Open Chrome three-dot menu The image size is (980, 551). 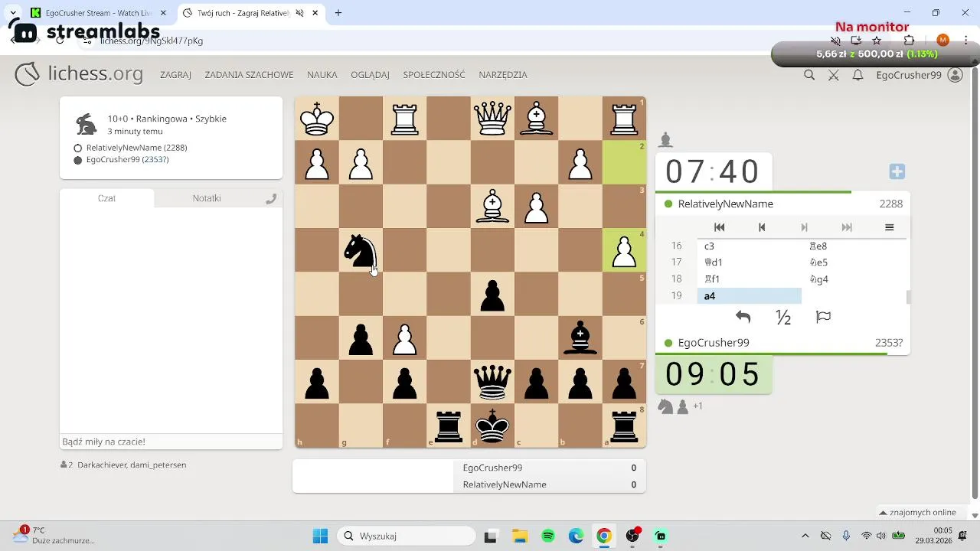tap(965, 41)
